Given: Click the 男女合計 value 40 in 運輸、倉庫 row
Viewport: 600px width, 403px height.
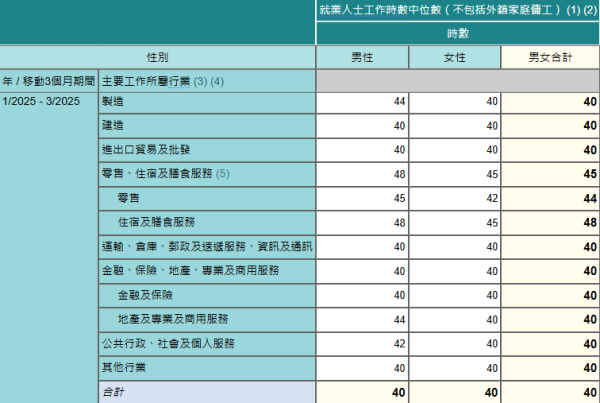Looking at the screenshot, I should (x=550, y=247).
